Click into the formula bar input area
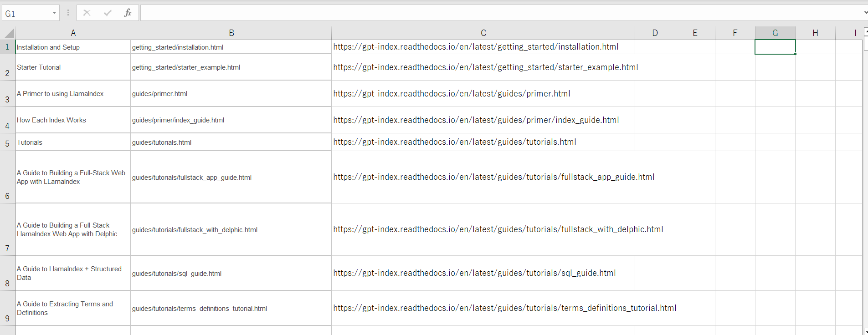868x335 pixels. (x=456, y=13)
